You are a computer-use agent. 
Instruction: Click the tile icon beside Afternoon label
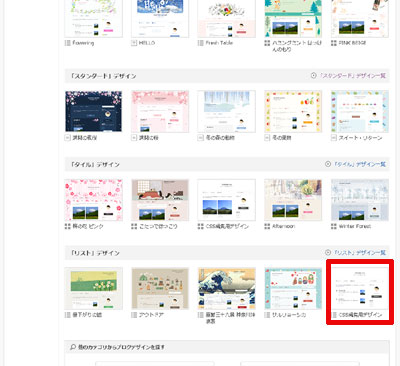(267, 226)
